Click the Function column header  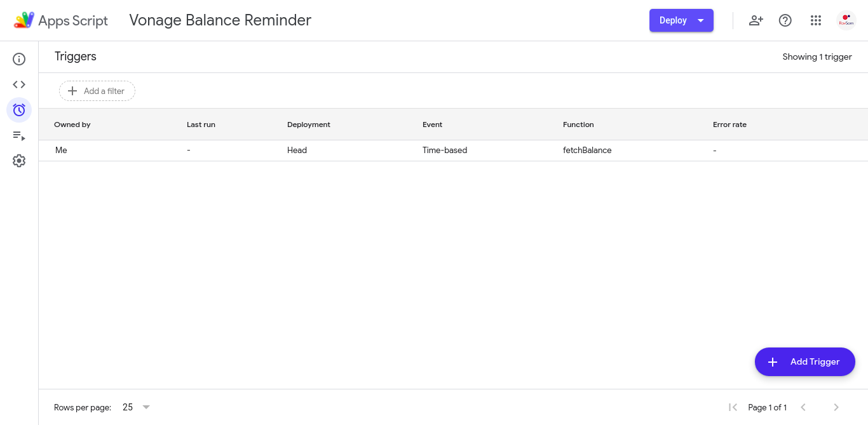(578, 125)
